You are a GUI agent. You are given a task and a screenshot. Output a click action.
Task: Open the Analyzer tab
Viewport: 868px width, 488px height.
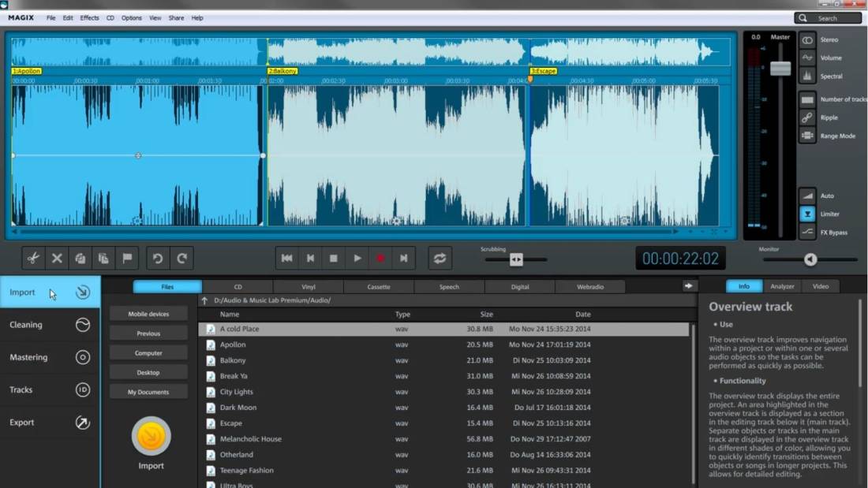[782, 286]
